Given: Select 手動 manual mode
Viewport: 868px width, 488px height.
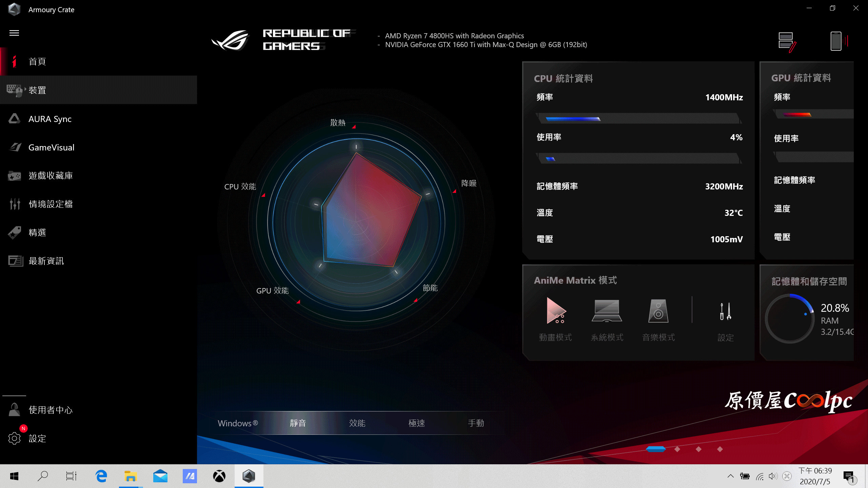Looking at the screenshot, I should 476,423.
